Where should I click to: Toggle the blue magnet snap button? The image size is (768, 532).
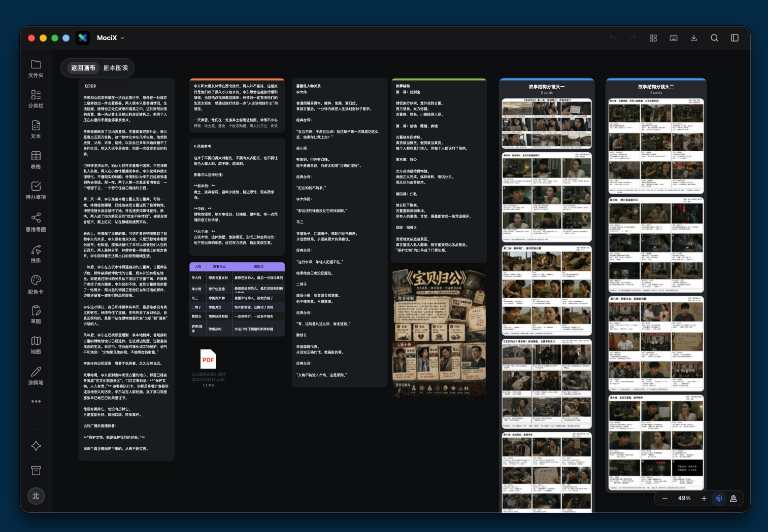pyautogui.click(x=719, y=499)
